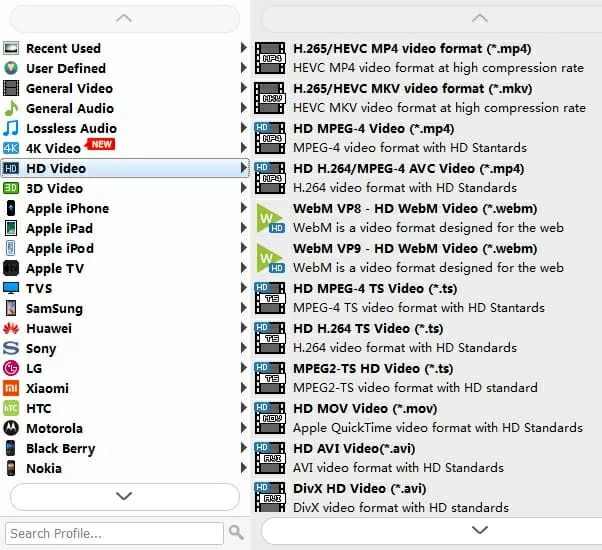Screen dimensions: 602x550
Task: Click the General Audio green note icon
Action: (x=11, y=108)
